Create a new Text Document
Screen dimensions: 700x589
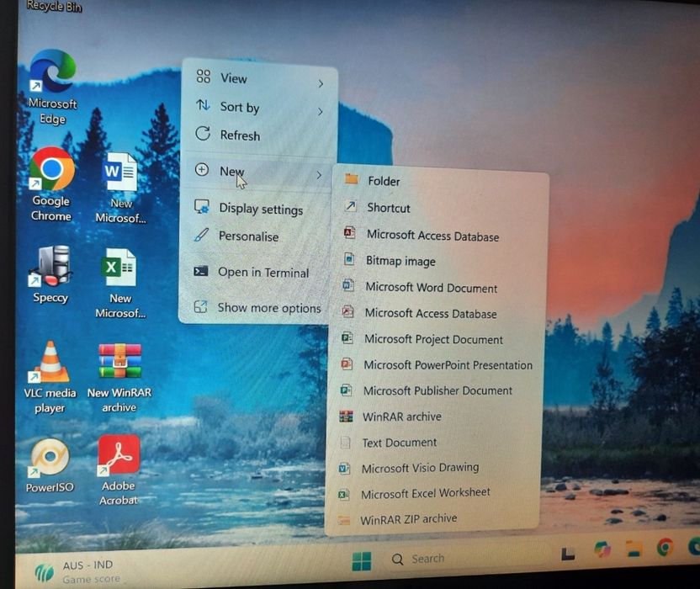tap(435, 443)
